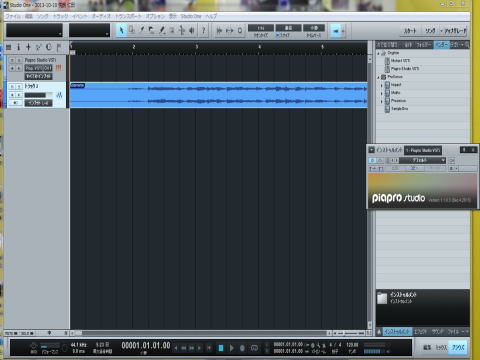Click ruler at bar 3
The width and height of the screenshot is (480, 360).
pos(197,47)
